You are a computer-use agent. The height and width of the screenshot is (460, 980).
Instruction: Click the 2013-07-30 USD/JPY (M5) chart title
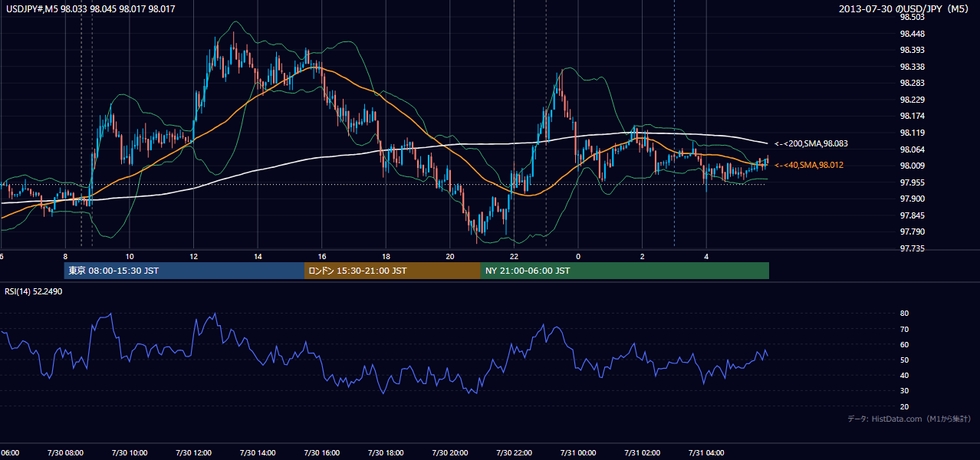905,8
